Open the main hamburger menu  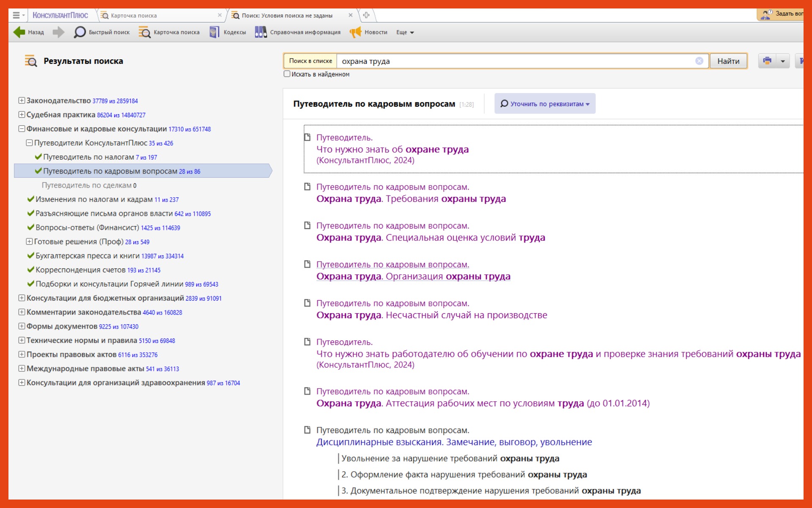coord(18,15)
